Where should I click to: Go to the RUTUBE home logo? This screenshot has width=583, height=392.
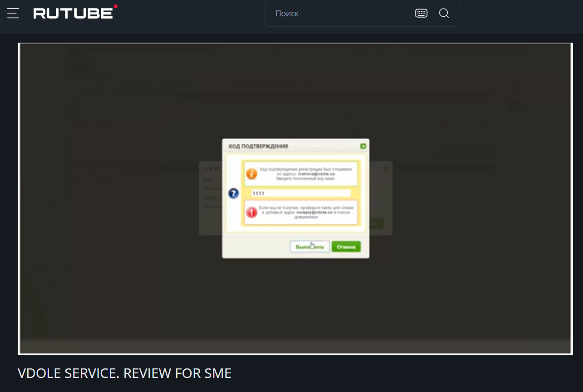point(75,12)
